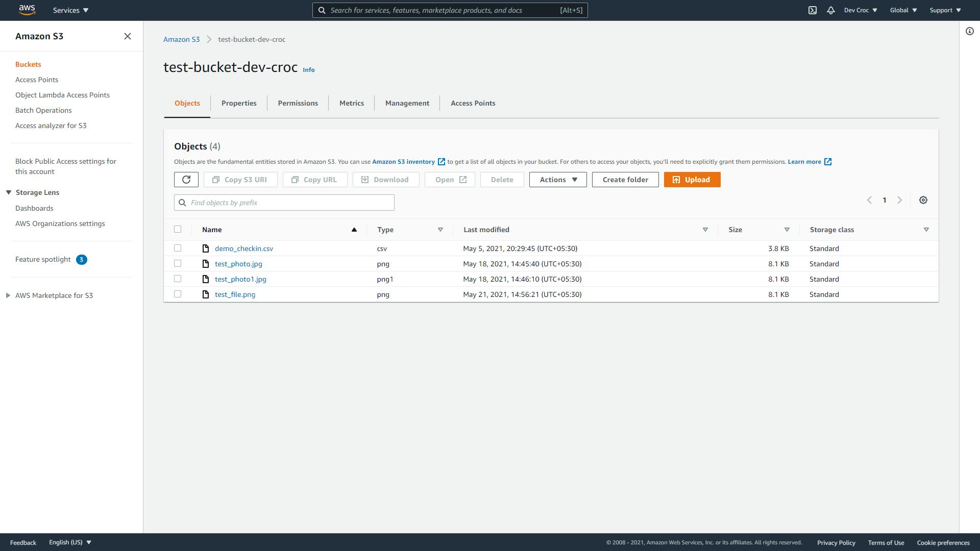
Task: Click the Copy URL button
Action: click(315, 180)
